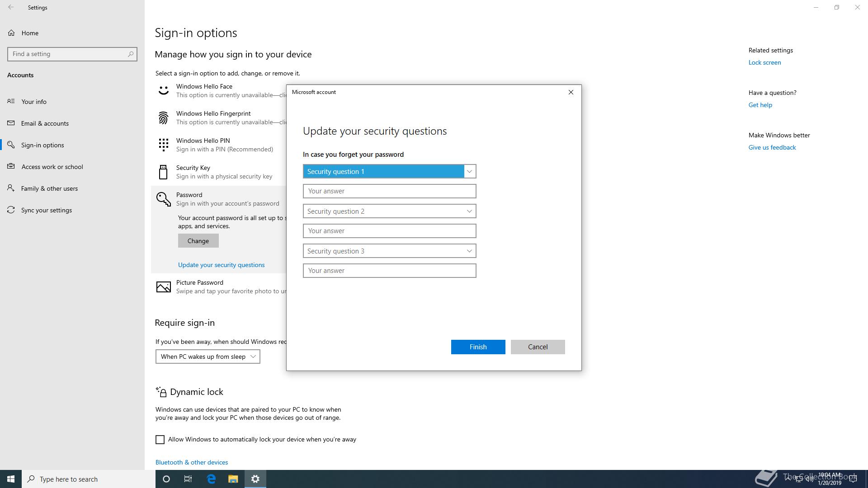Screen dimensions: 868x488
Task: Click the answer field below Security question 3
Action: [389, 271]
